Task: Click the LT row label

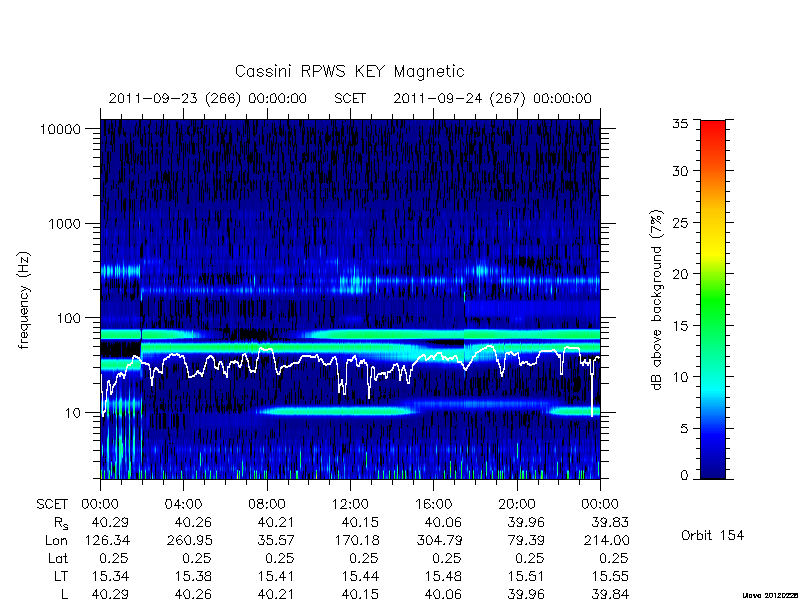Action: tap(60, 576)
